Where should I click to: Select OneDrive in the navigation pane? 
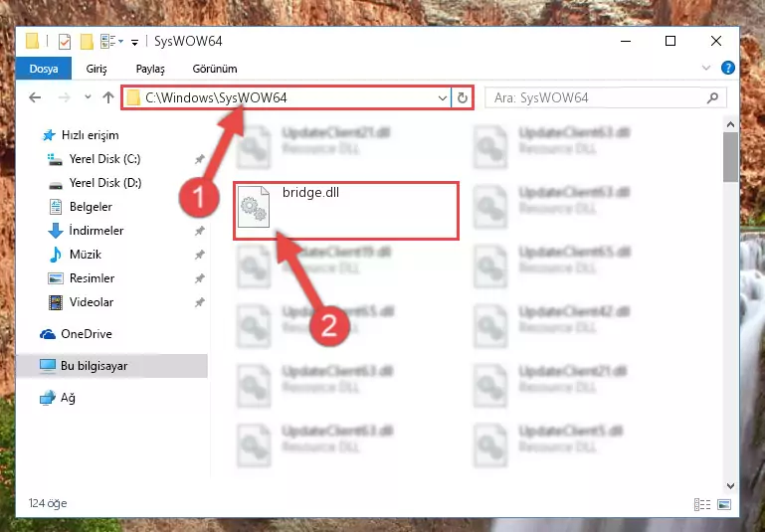pyautogui.click(x=86, y=334)
